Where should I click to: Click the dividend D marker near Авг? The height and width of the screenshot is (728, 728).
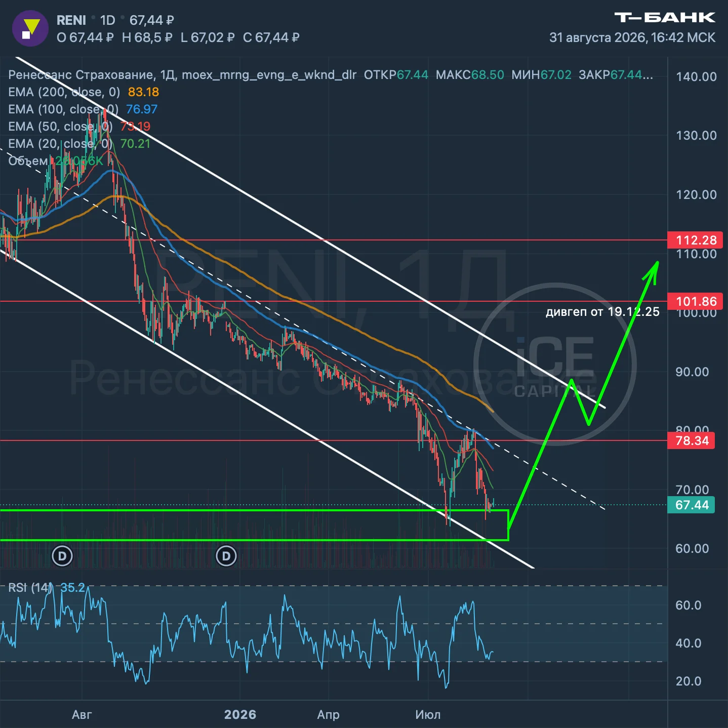coord(62,556)
